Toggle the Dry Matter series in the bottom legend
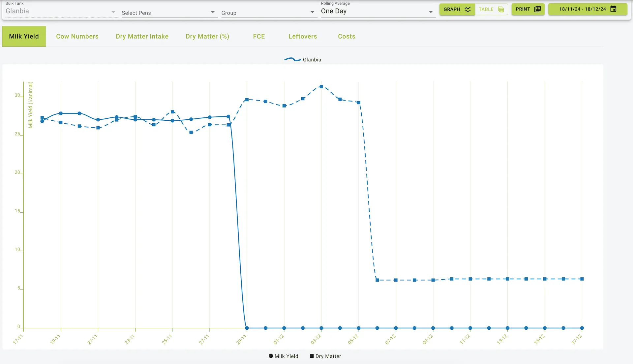 (325, 356)
